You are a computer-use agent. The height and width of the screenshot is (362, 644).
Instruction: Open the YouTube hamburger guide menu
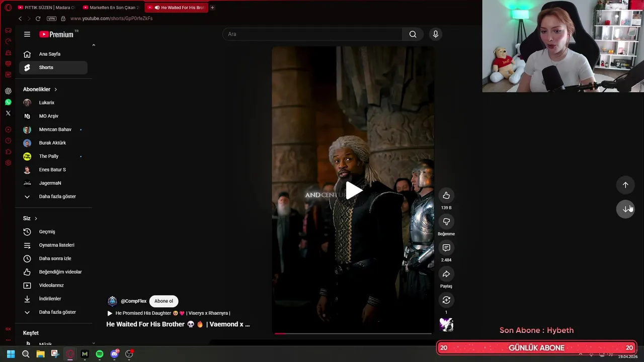pyautogui.click(x=27, y=34)
